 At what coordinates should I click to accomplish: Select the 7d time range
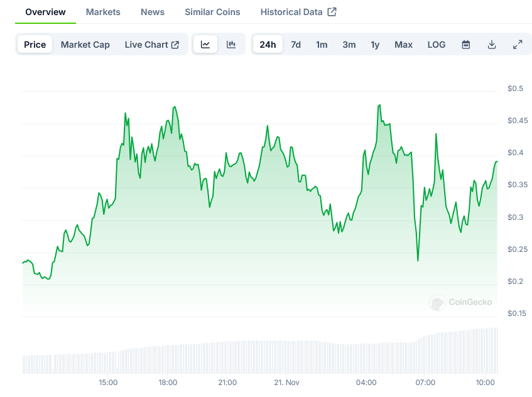coord(296,45)
